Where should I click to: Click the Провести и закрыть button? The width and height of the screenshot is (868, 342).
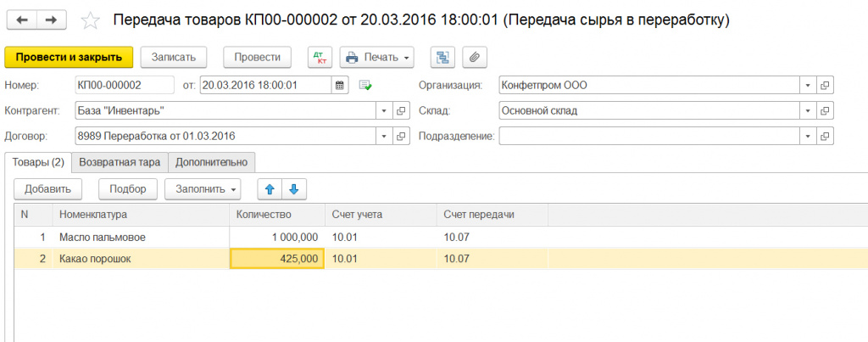(69, 57)
